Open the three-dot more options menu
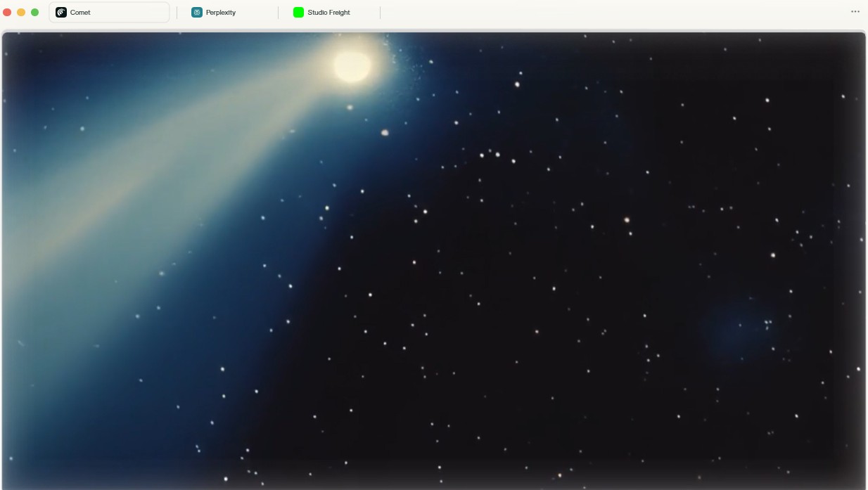868x490 pixels. pos(855,12)
